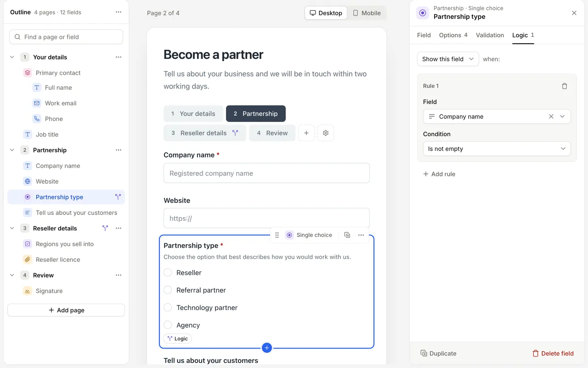Open the page settings gear icon
588x368 pixels.
(326, 133)
